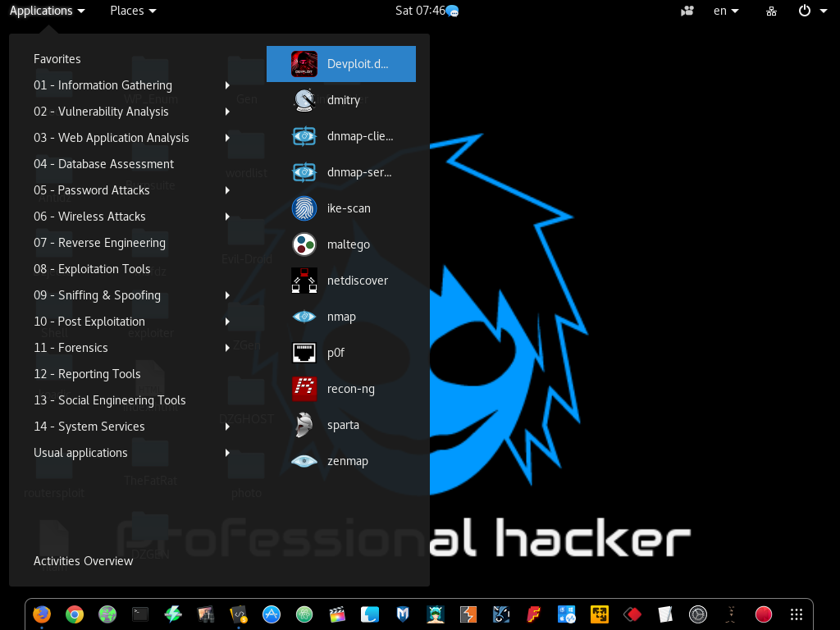Launch netdiscover network tool
Image resolution: width=840 pixels, height=630 pixels.
click(x=340, y=281)
